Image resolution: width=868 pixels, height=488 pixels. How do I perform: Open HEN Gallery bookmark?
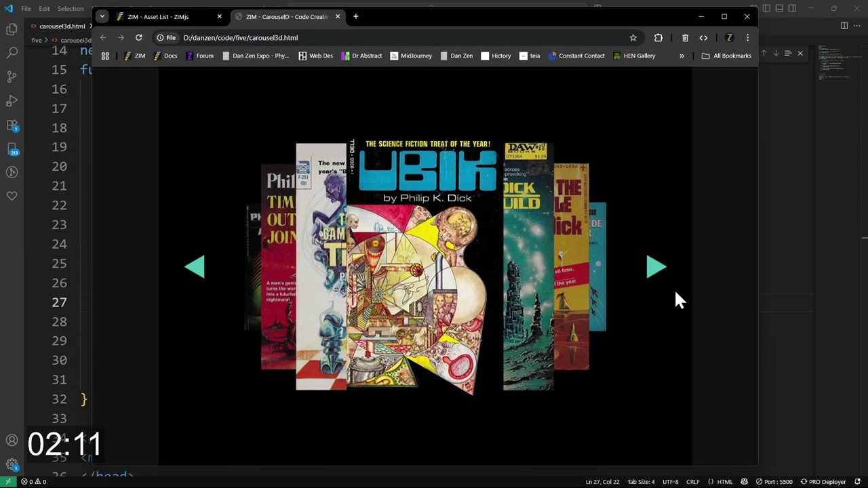click(634, 56)
